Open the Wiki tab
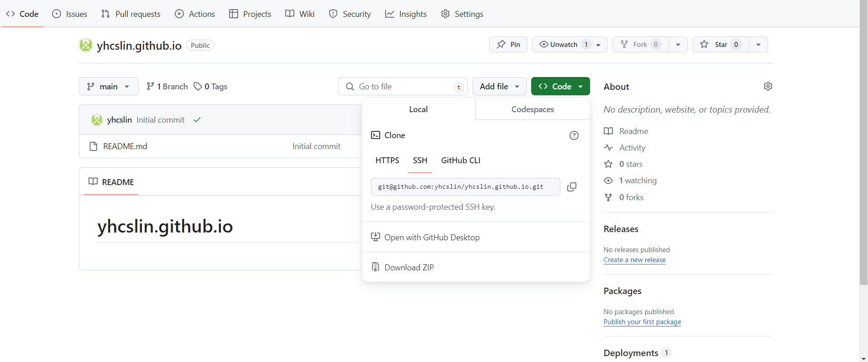 tap(300, 14)
